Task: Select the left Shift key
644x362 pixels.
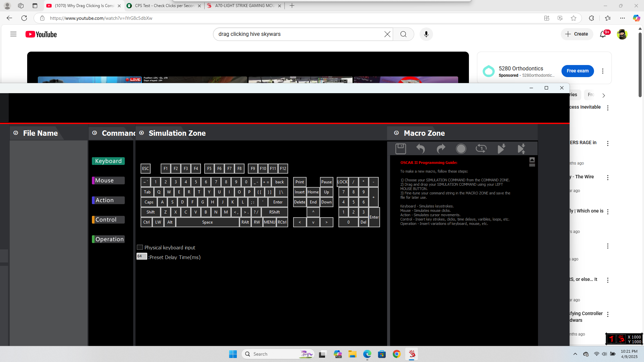Action: (151, 212)
